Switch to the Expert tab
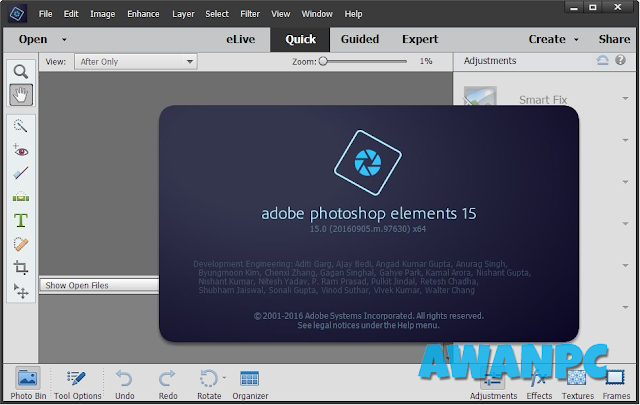The width and height of the screenshot is (640, 405). tap(420, 39)
